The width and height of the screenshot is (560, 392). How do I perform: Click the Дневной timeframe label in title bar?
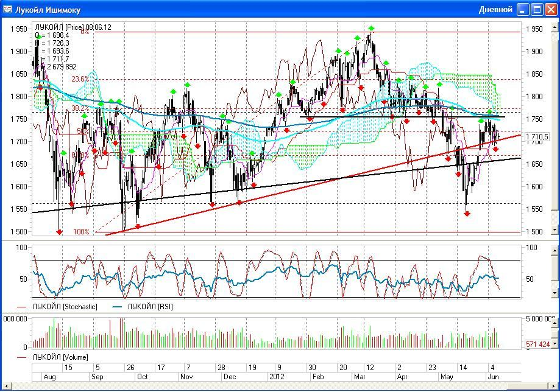[x=495, y=10]
